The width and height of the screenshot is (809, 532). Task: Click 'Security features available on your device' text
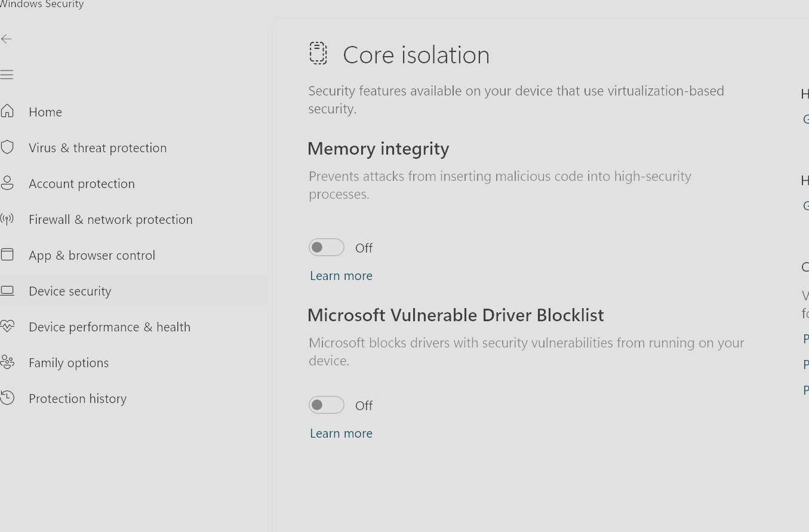(x=516, y=100)
